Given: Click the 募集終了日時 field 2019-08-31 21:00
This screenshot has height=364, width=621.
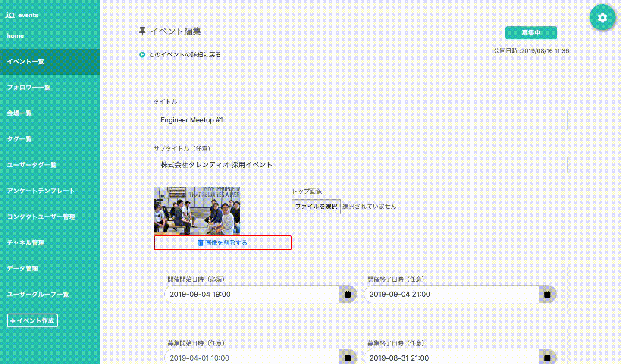Looking at the screenshot, I should (x=452, y=358).
